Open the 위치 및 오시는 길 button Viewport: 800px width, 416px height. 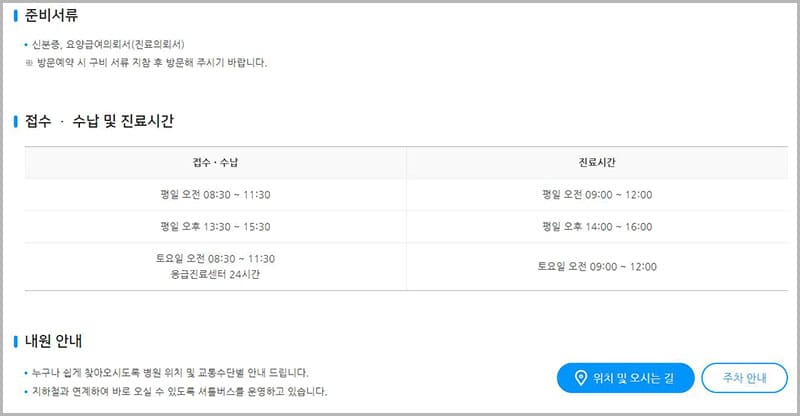pos(625,378)
